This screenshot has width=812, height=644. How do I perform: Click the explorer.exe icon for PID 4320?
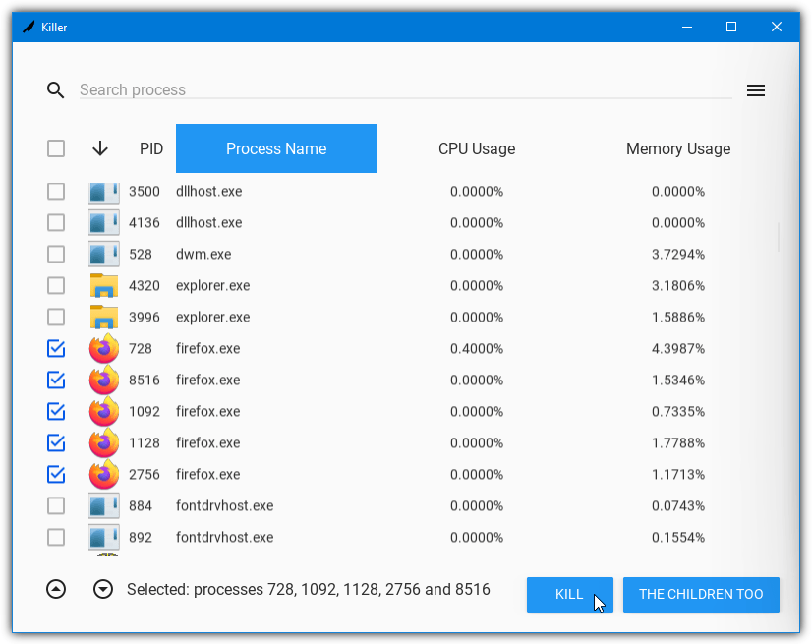104,286
